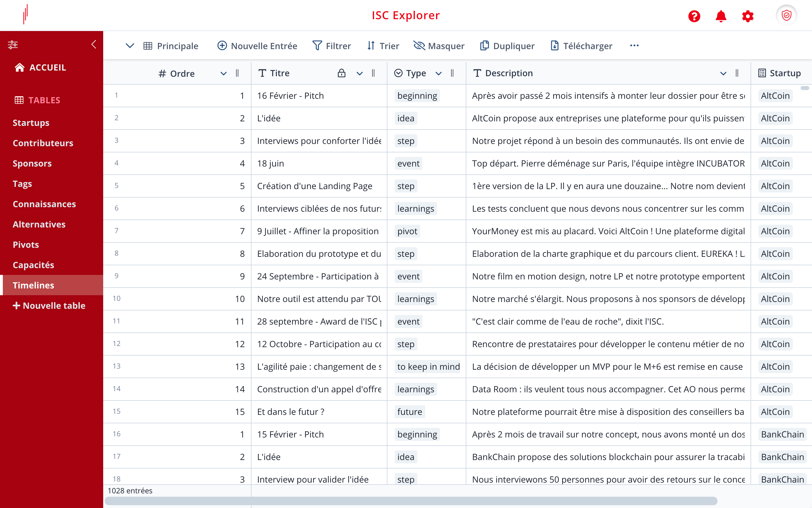Open the user shield avatar

pyautogui.click(x=786, y=16)
